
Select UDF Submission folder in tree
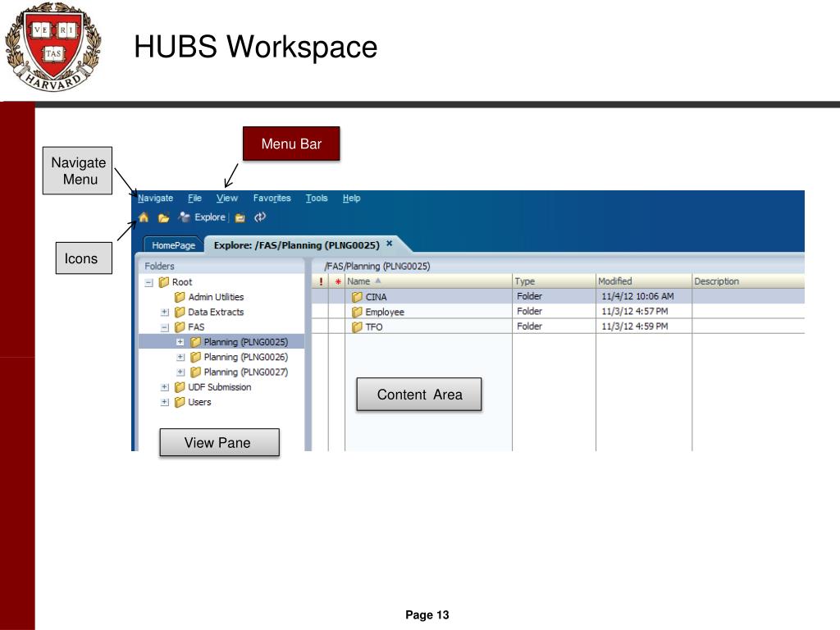pyautogui.click(x=220, y=387)
